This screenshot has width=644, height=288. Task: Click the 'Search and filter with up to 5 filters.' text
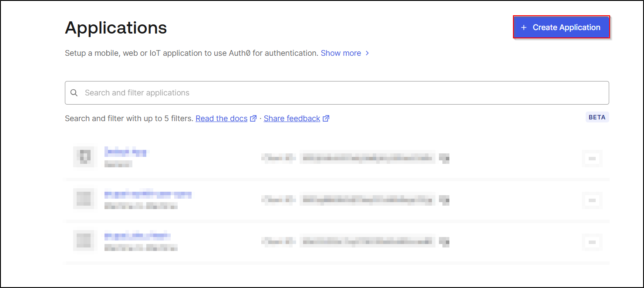click(x=129, y=119)
